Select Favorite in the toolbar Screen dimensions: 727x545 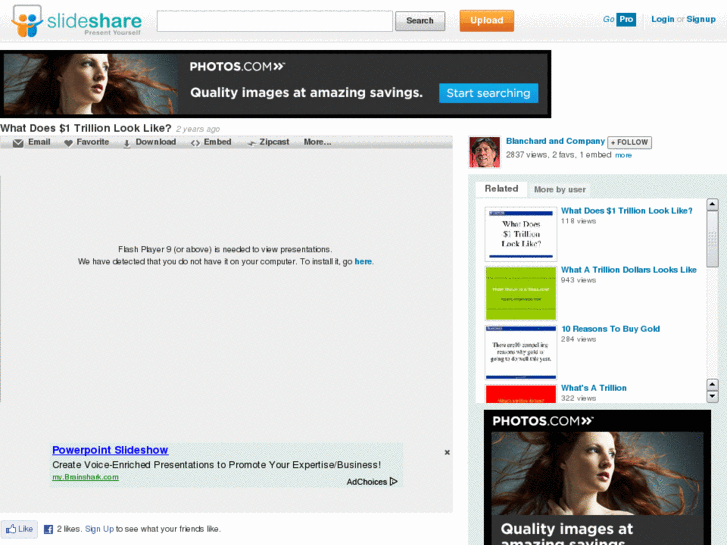pos(93,142)
